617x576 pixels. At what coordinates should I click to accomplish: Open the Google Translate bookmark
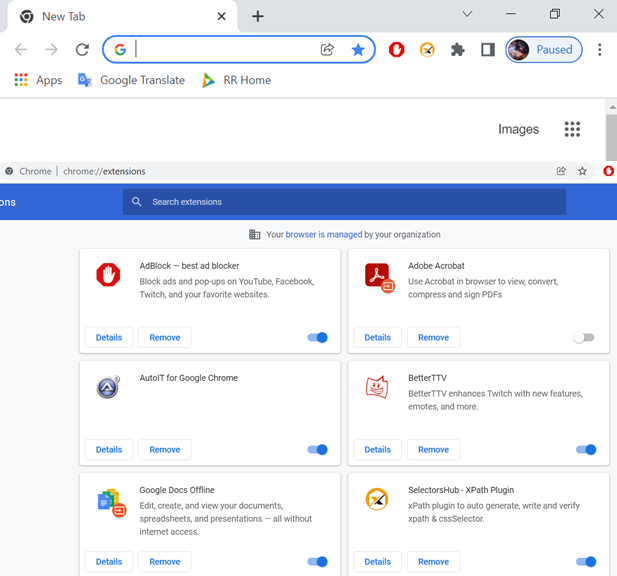coord(131,80)
